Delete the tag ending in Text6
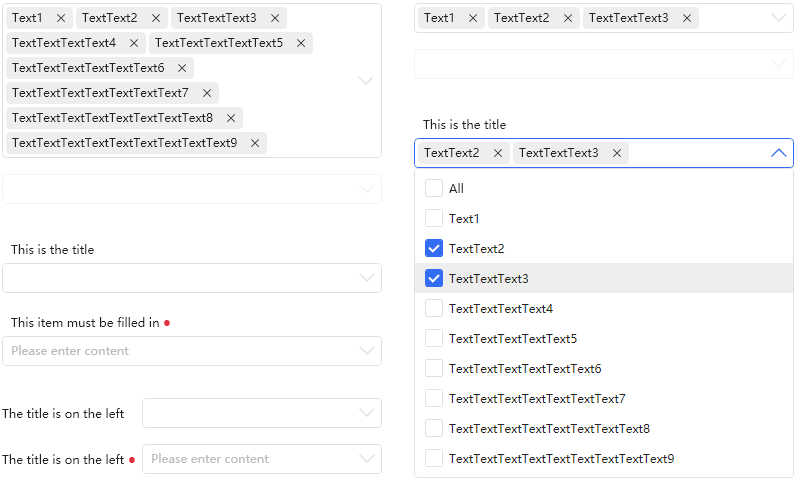This screenshot has height=482, width=798. [182, 68]
